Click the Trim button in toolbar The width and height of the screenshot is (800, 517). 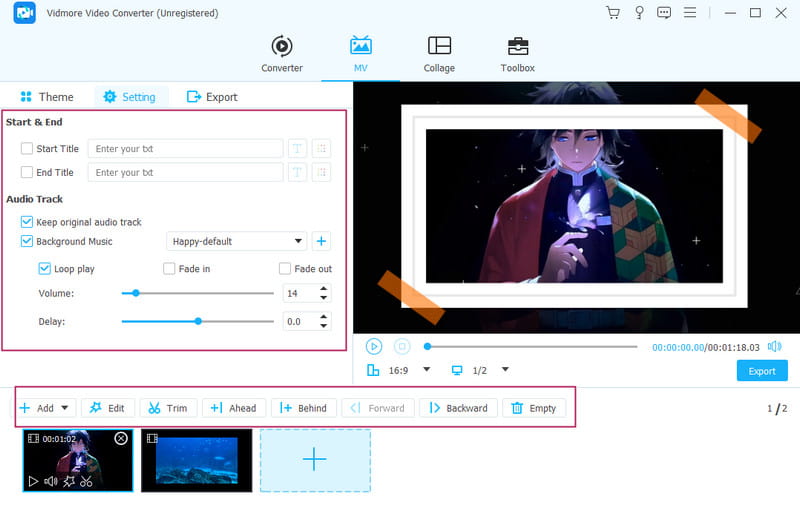coord(167,408)
